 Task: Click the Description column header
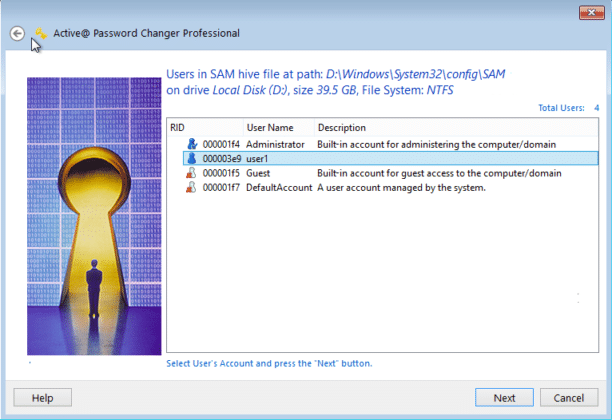pyautogui.click(x=456, y=128)
